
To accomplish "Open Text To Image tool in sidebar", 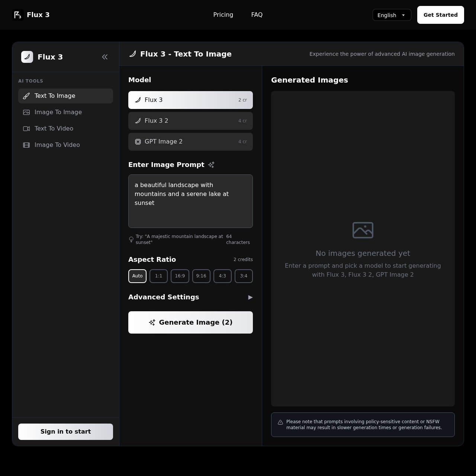I will [x=65, y=96].
